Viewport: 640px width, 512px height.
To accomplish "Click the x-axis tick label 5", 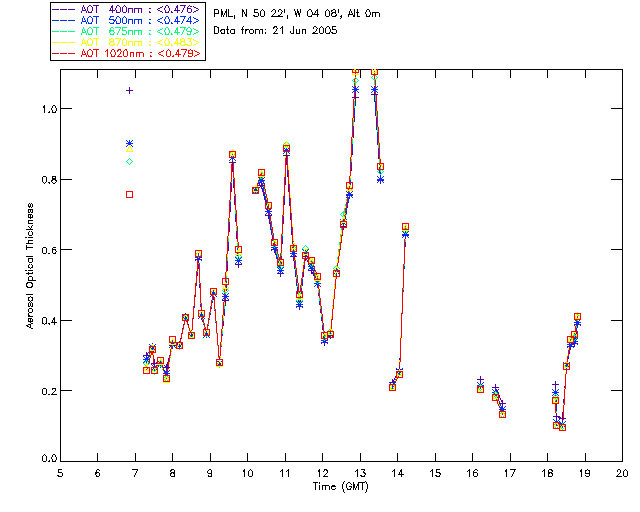I will 60,472.
